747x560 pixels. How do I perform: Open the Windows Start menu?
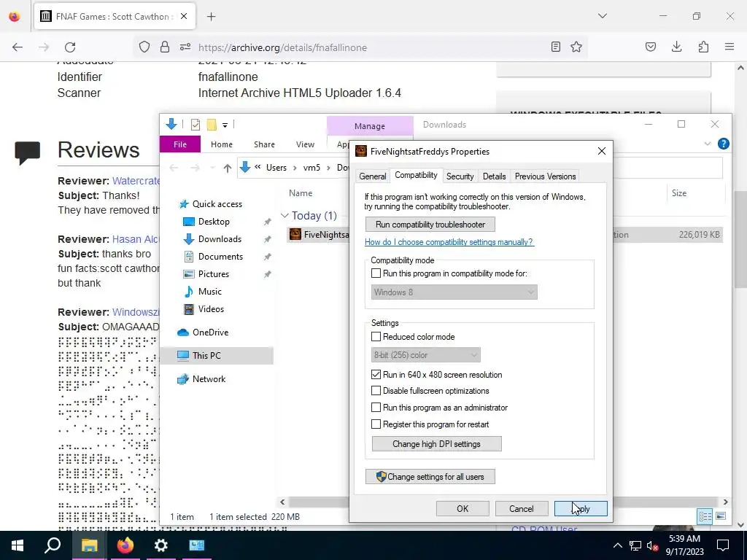(18, 545)
